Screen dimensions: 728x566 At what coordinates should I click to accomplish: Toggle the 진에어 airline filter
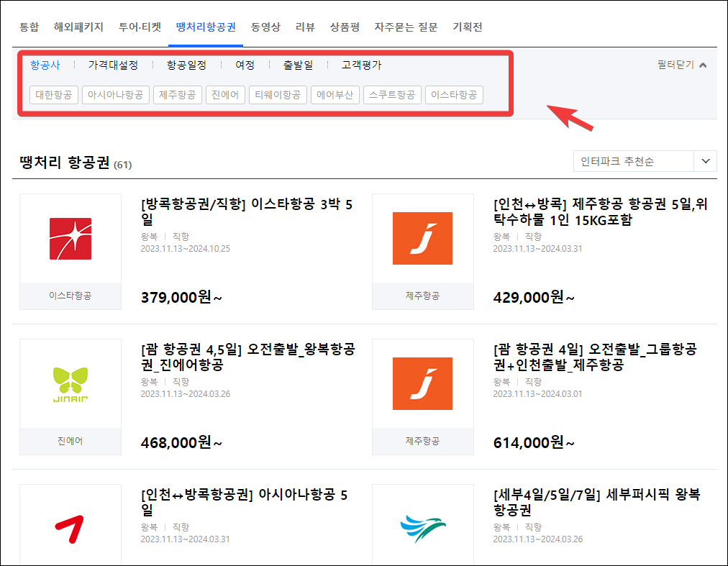[225, 95]
